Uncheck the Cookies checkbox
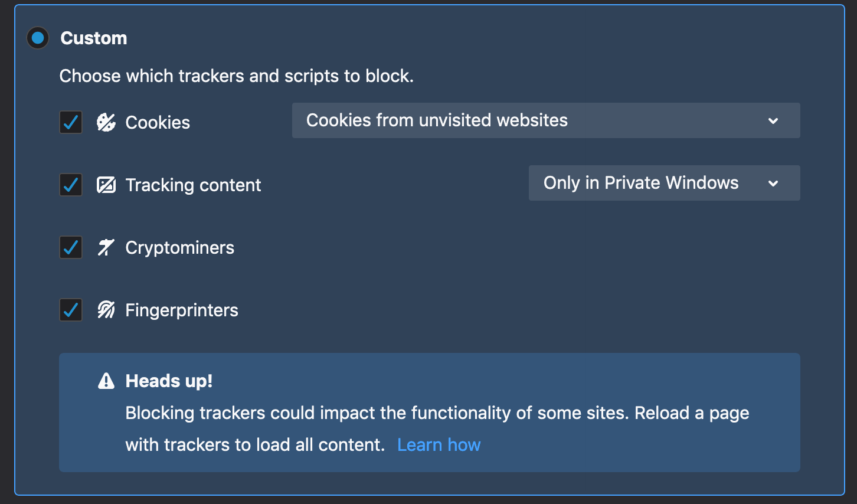 coord(70,122)
